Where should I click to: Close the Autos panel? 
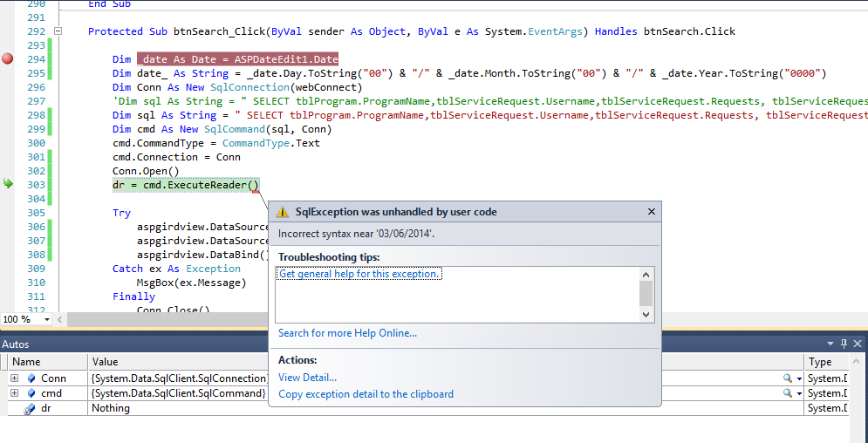(x=857, y=344)
